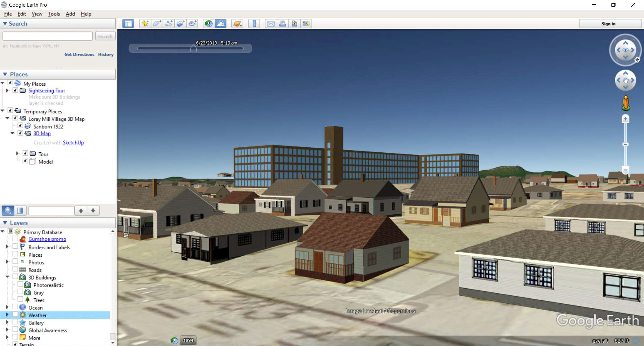The image size is (644, 346).
Task: Collapse the Temporary Places folder
Action: (3, 110)
